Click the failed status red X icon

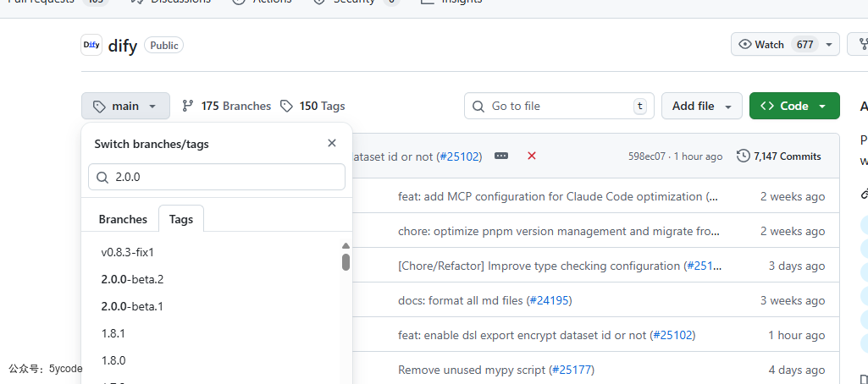pos(532,156)
